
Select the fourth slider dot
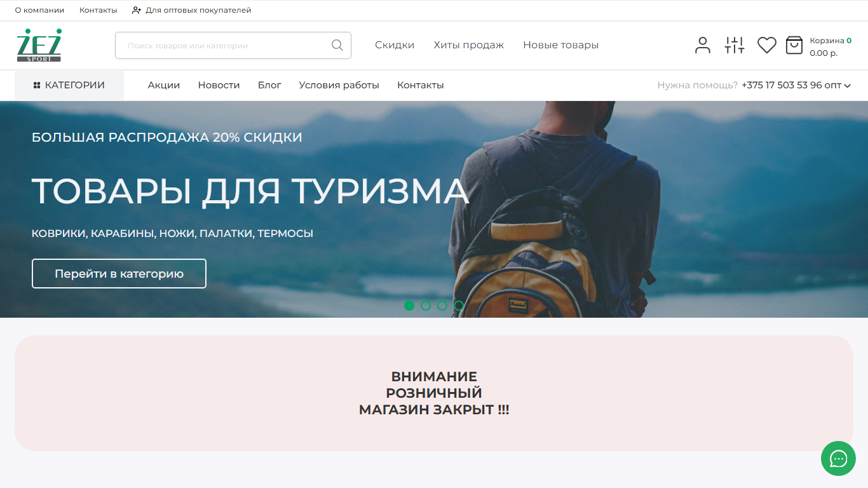point(459,306)
